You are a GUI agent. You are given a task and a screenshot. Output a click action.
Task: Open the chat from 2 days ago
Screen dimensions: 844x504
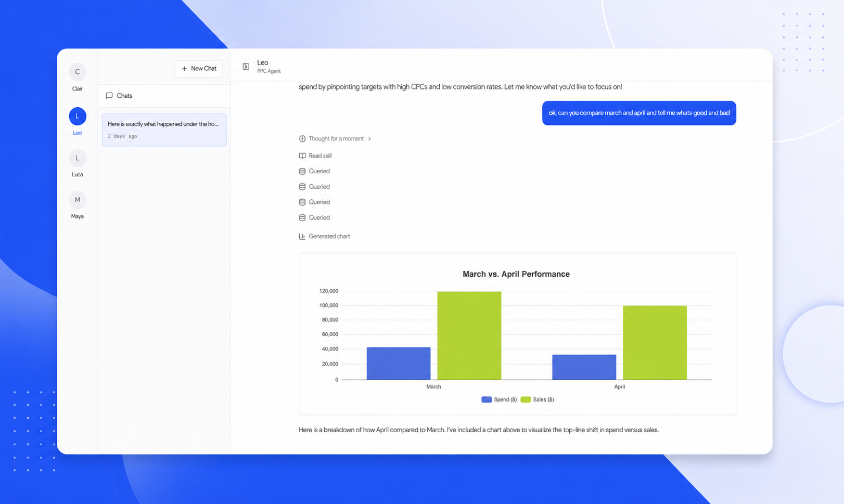[164, 130]
